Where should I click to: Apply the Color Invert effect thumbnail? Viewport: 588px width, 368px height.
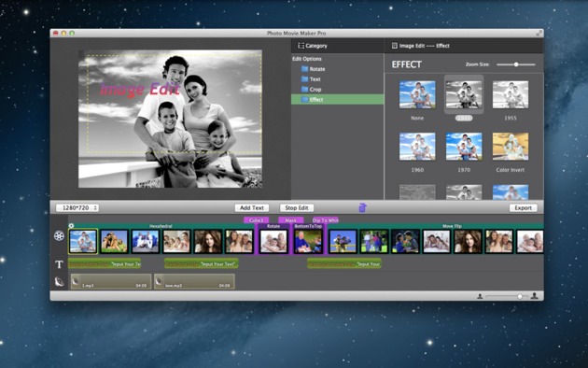[x=511, y=147]
